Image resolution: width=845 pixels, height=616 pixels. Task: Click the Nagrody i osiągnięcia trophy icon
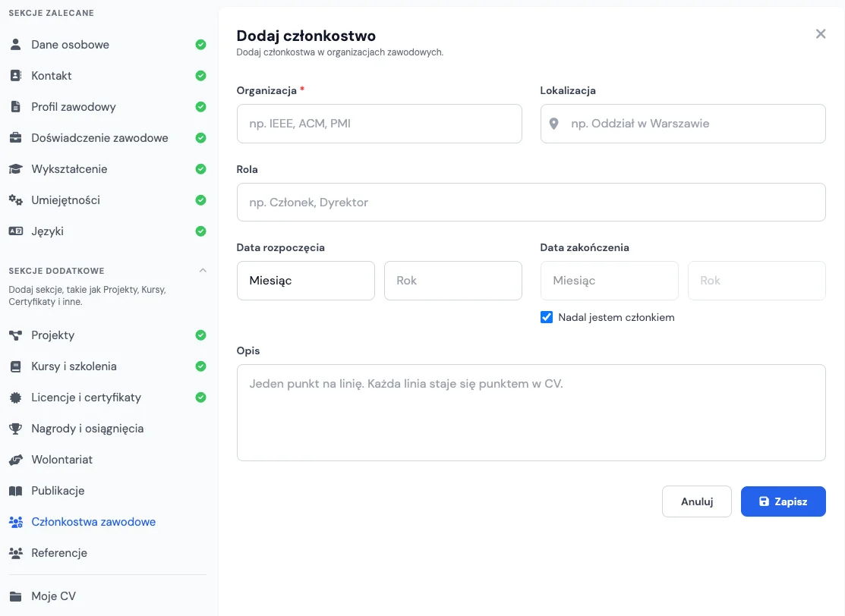pyautogui.click(x=16, y=429)
